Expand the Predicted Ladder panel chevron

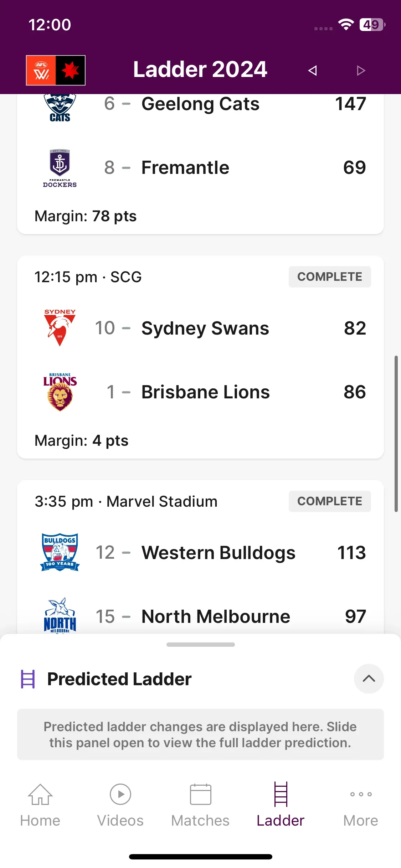point(369,679)
